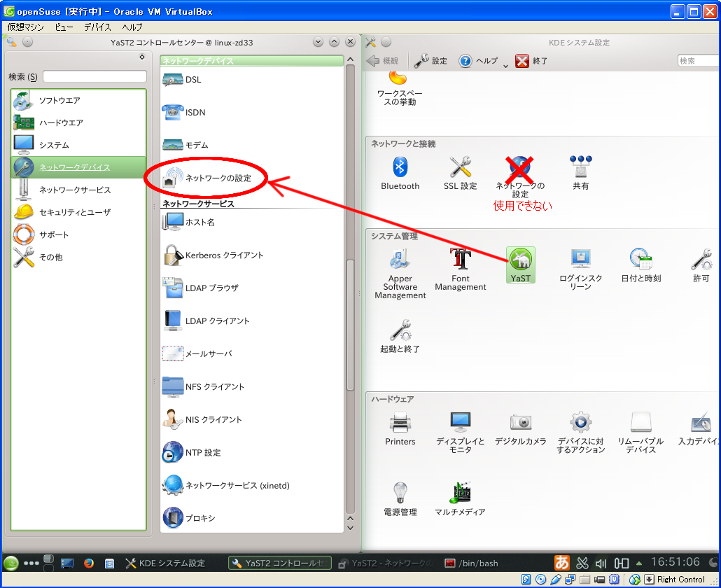
Task: Open the 仮想マシン menu
Action: tap(25, 27)
